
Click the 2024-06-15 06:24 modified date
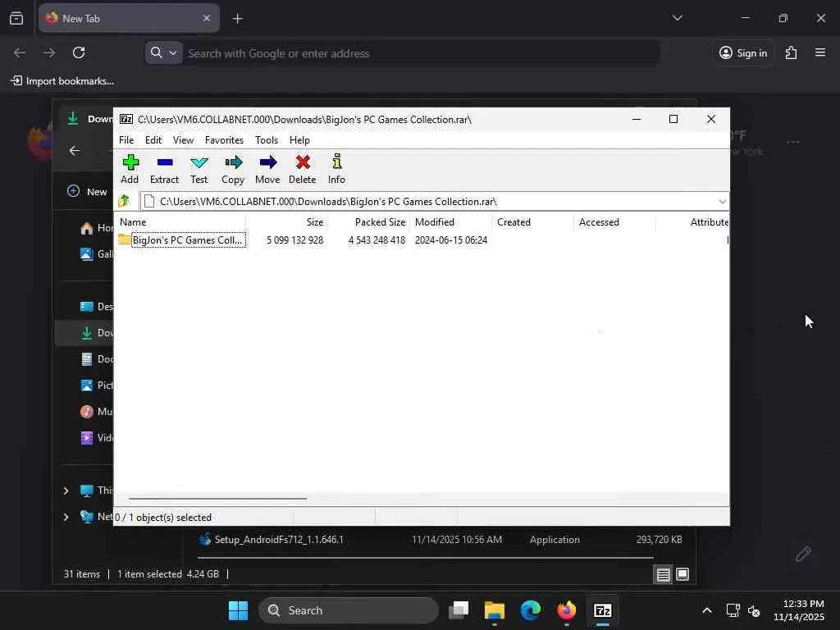pyautogui.click(x=451, y=240)
